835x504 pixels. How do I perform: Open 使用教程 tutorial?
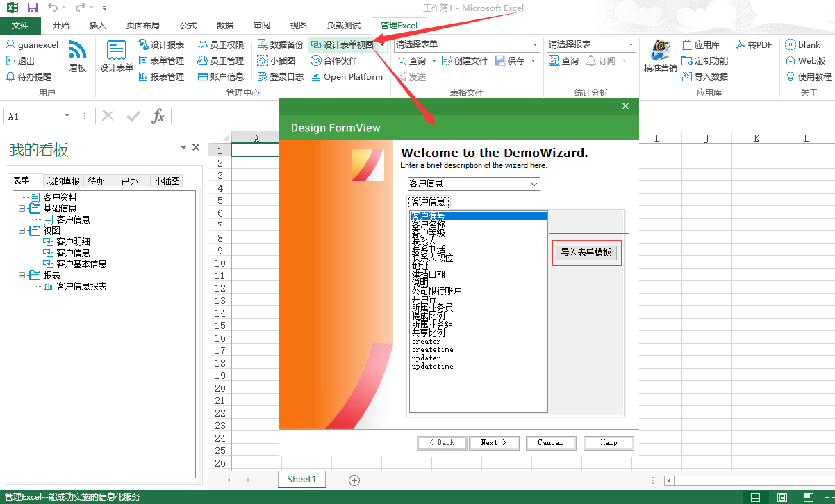point(809,76)
